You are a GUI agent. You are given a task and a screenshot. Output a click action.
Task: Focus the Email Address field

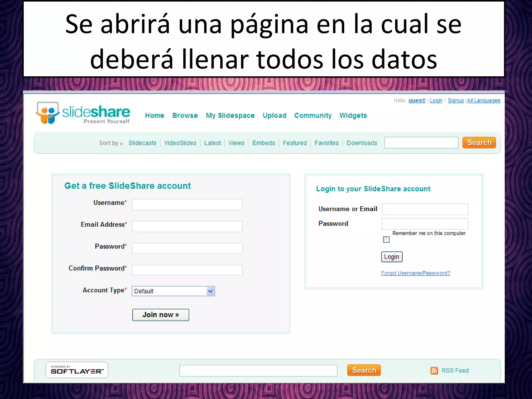click(x=187, y=227)
